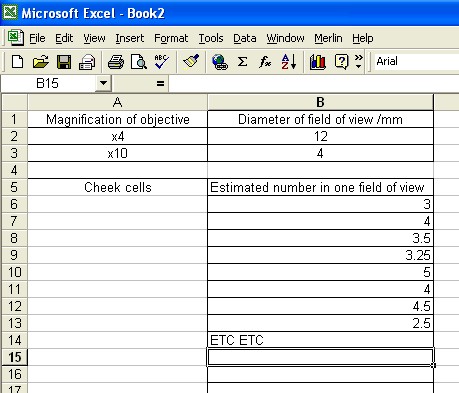This screenshot has width=459, height=393.
Task: Select the Format Painter brush icon
Action: [x=191, y=62]
